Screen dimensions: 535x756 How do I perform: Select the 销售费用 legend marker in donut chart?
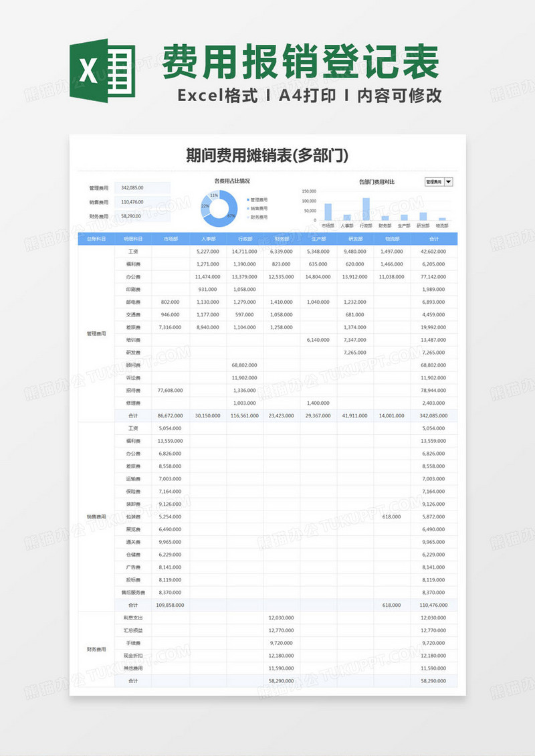pyautogui.click(x=247, y=209)
